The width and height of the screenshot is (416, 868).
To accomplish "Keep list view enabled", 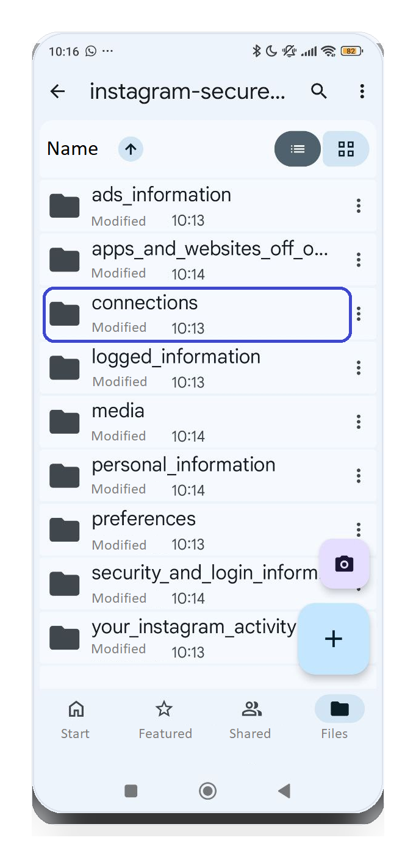I will pos(298,149).
